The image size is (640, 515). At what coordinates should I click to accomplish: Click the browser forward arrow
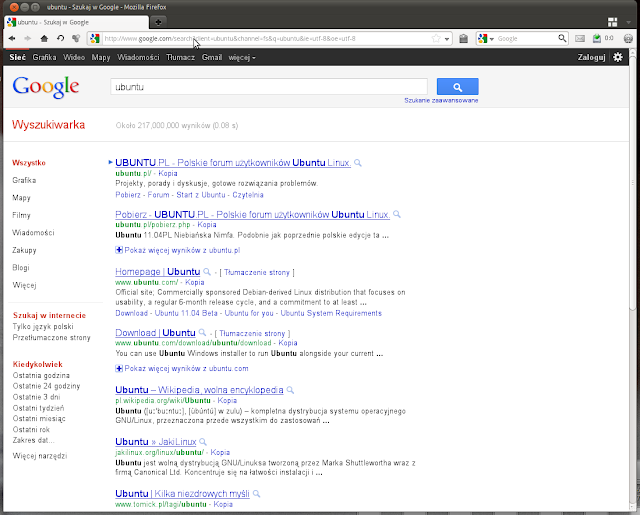27,38
